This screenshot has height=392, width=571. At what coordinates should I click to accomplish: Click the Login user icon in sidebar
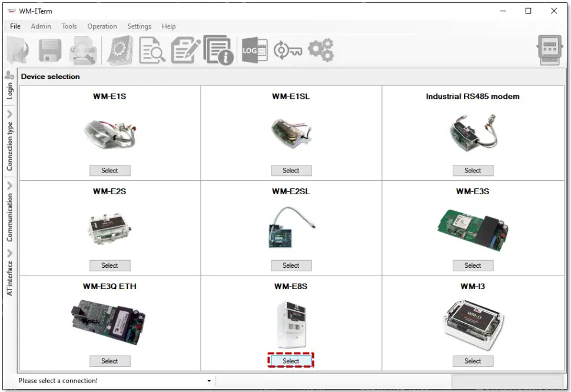(9, 75)
